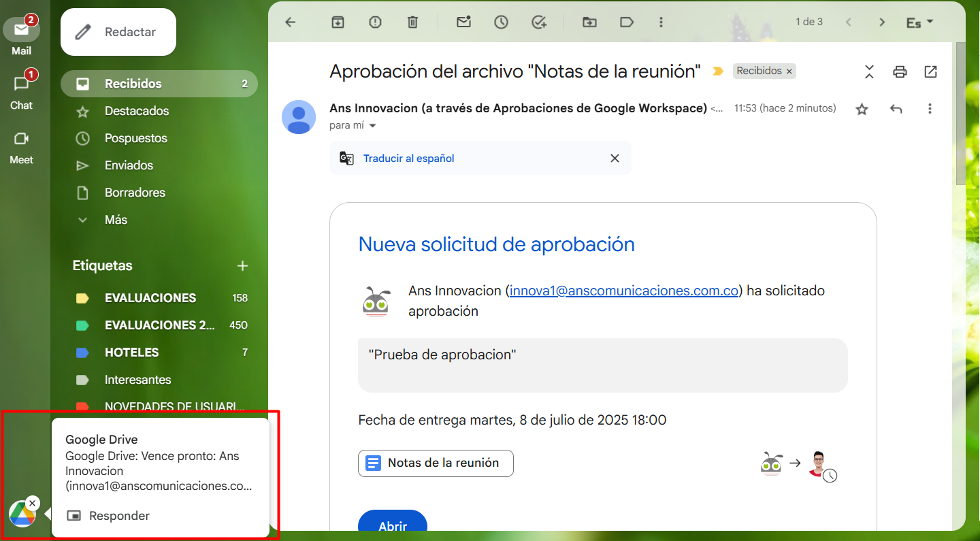Click the 'Prueba de aprobacion' message text
Screen dimensions: 980x541
coord(442,355)
